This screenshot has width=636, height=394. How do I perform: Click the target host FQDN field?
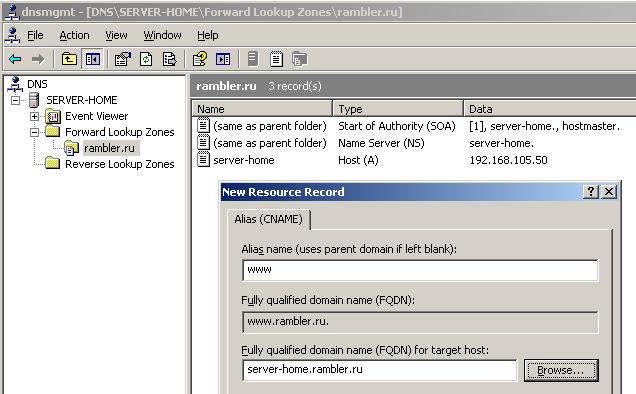point(380,370)
